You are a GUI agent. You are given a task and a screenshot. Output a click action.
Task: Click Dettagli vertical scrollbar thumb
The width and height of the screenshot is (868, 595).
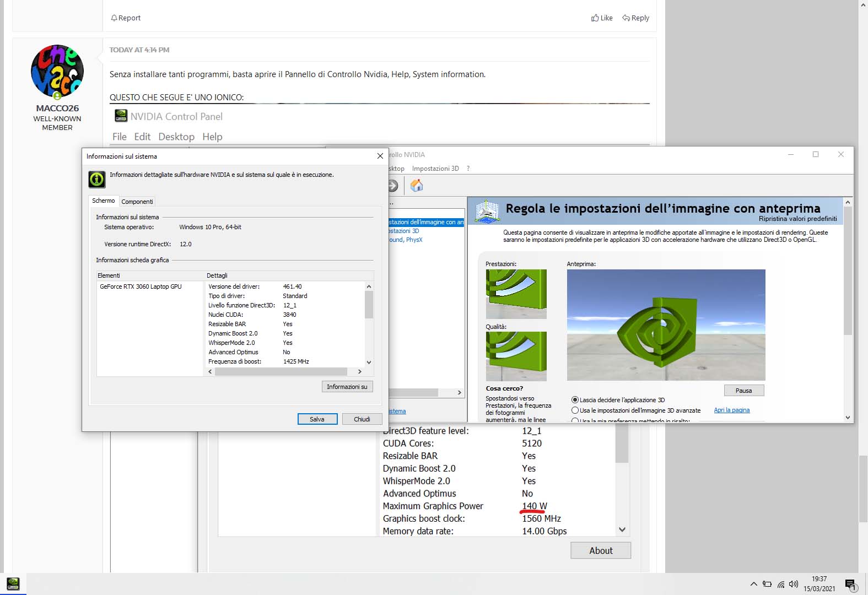[369, 305]
